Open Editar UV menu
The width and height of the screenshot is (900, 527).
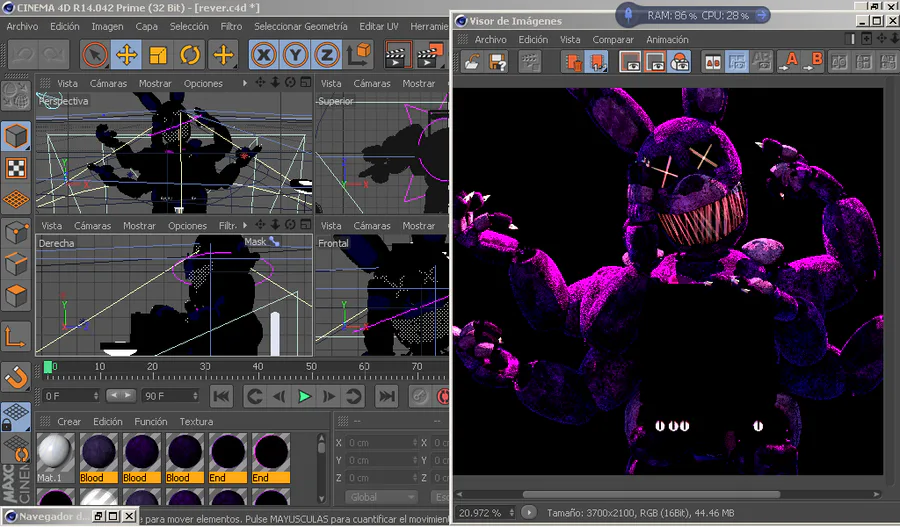point(379,26)
